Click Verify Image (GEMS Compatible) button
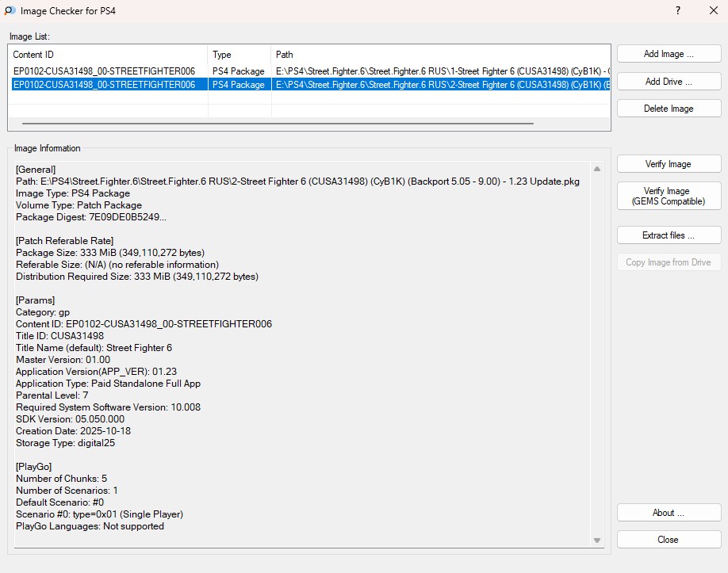 tap(669, 196)
